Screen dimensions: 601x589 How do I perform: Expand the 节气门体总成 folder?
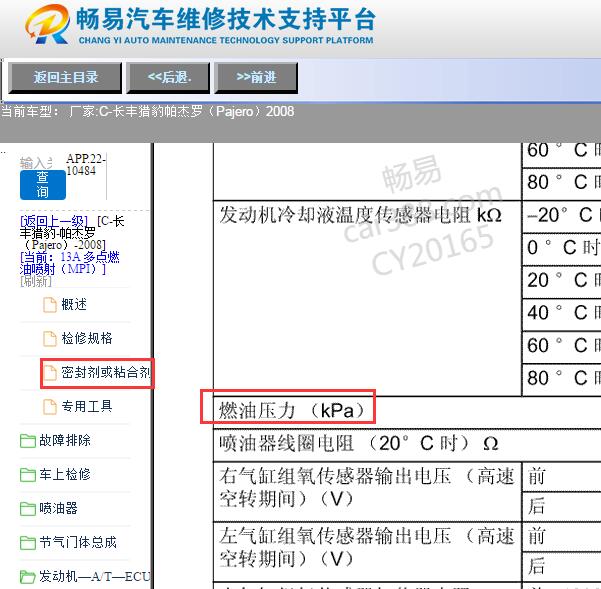tap(78, 542)
